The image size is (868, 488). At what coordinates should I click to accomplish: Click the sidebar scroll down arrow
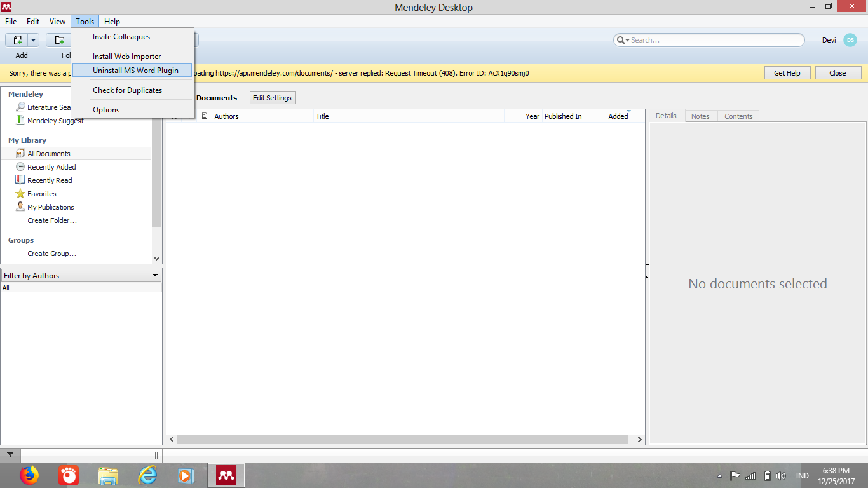click(157, 259)
